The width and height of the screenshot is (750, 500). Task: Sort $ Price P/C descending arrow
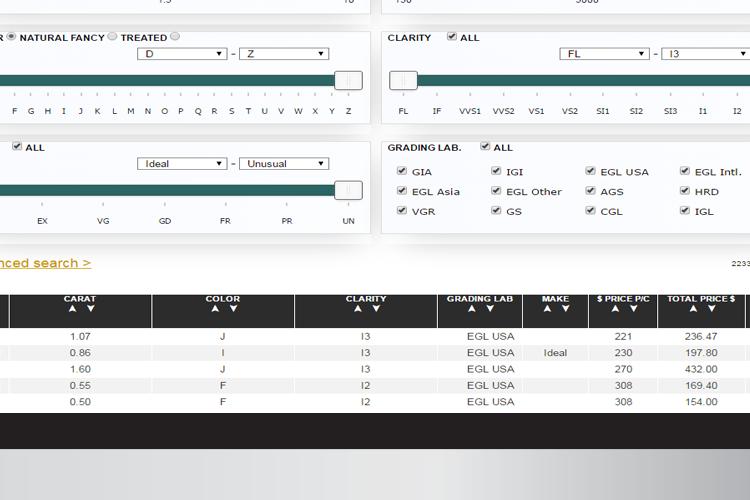[x=633, y=309]
